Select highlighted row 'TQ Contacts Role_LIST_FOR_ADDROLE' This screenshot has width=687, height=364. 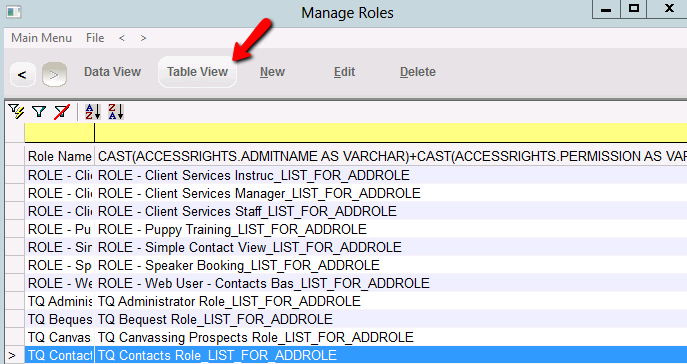point(356,355)
